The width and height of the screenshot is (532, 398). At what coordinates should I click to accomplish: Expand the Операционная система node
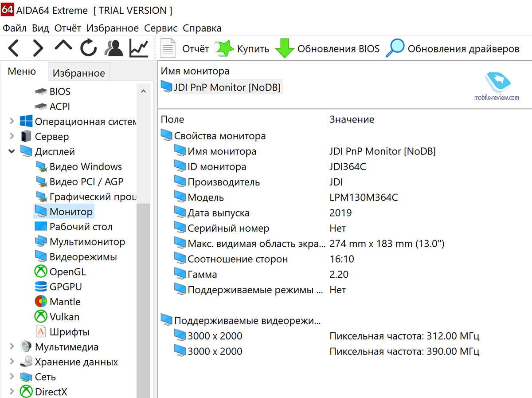pyautogui.click(x=11, y=122)
